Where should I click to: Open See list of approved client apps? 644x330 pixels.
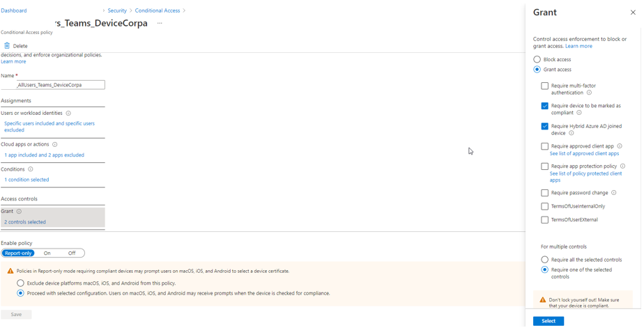pyautogui.click(x=584, y=154)
